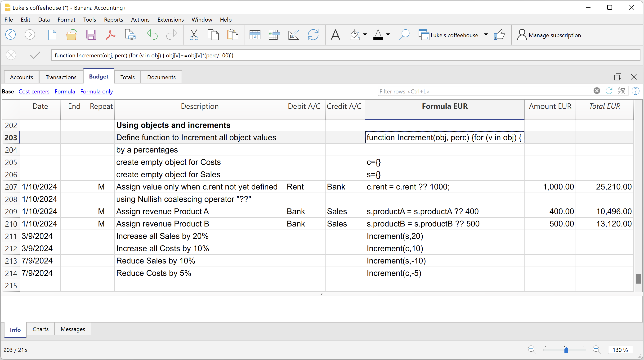Switch to the Transactions tab
644x360 pixels.
(61, 77)
